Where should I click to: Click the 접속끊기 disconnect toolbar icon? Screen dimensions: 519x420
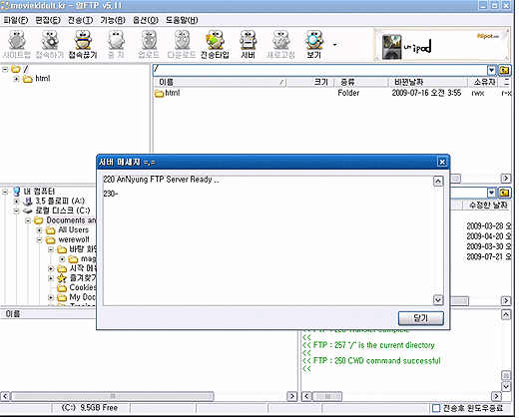[83, 44]
